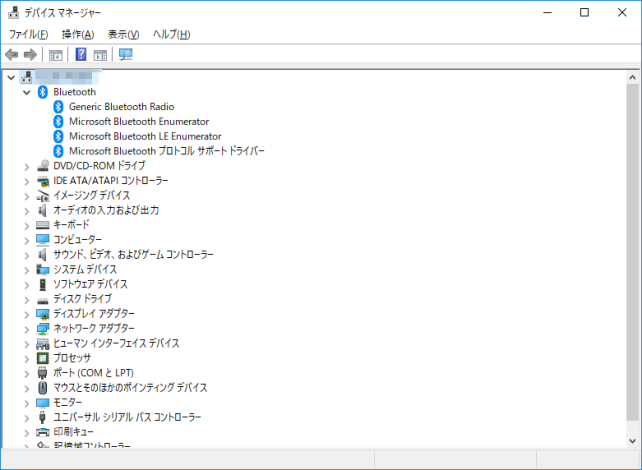The width and height of the screenshot is (642, 470).
Task: Select Microsoft Bluetooth プロトコル サポート ドライバー
Action: (167, 151)
